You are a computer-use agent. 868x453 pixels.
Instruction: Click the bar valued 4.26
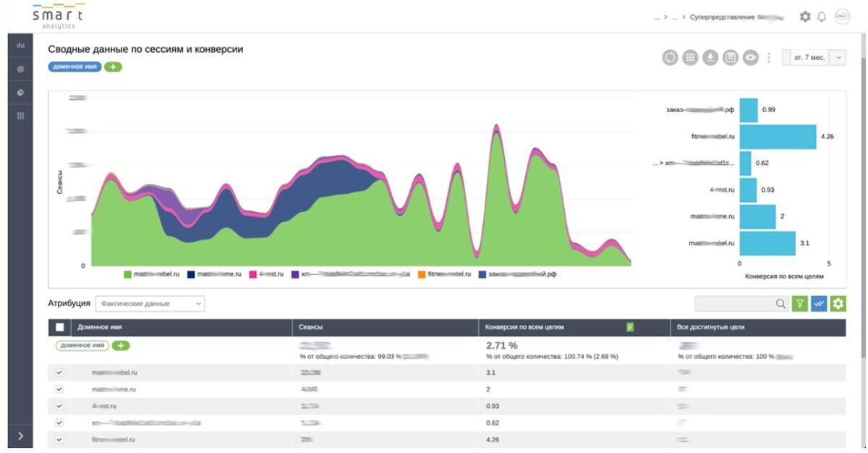point(778,137)
